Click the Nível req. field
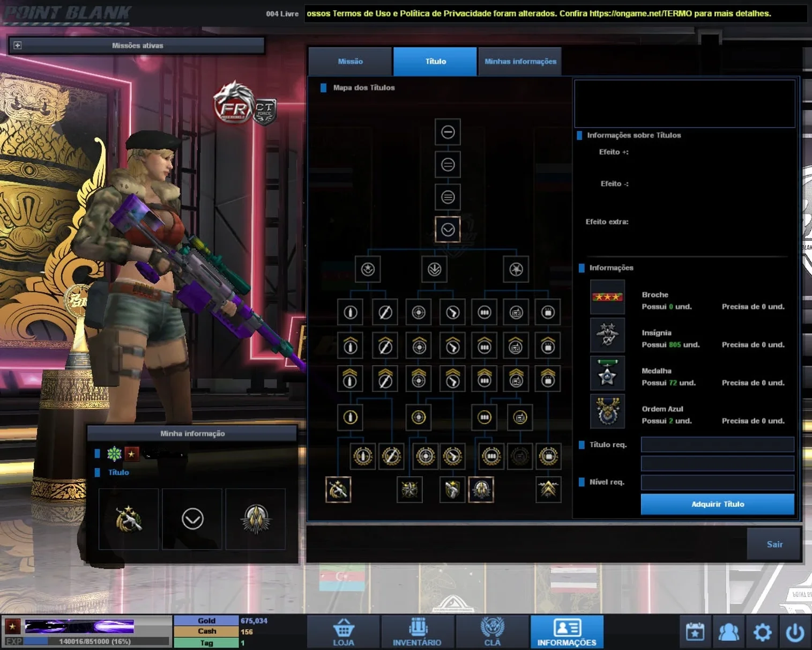812x650 pixels. 717,482
